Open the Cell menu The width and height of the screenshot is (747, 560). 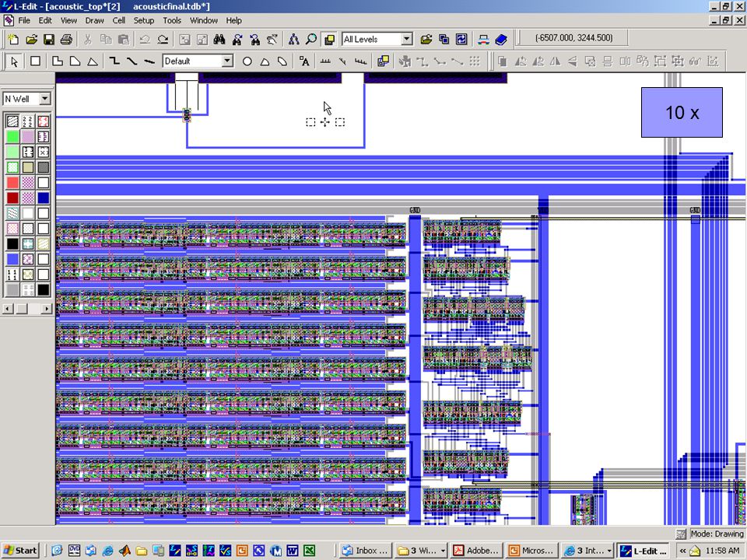tap(118, 20)
